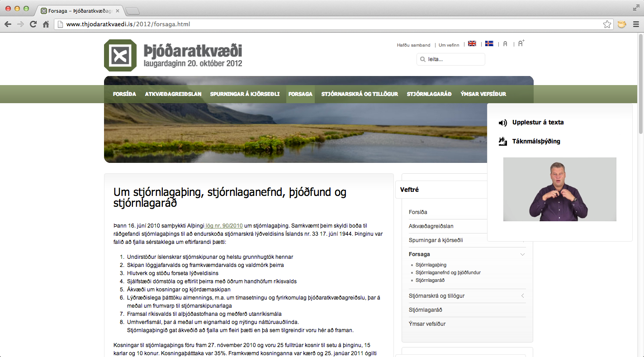
Task: Play the sign language interpreter video
Action: (559, 189)
